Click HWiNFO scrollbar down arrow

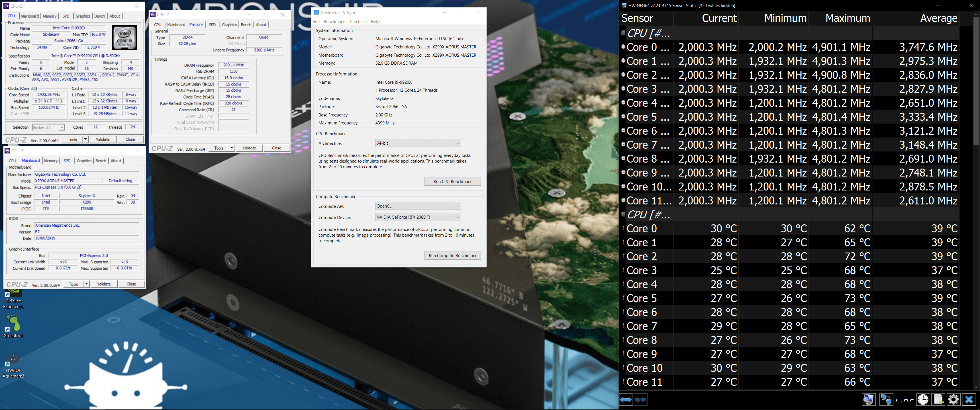tap(976, 387)
